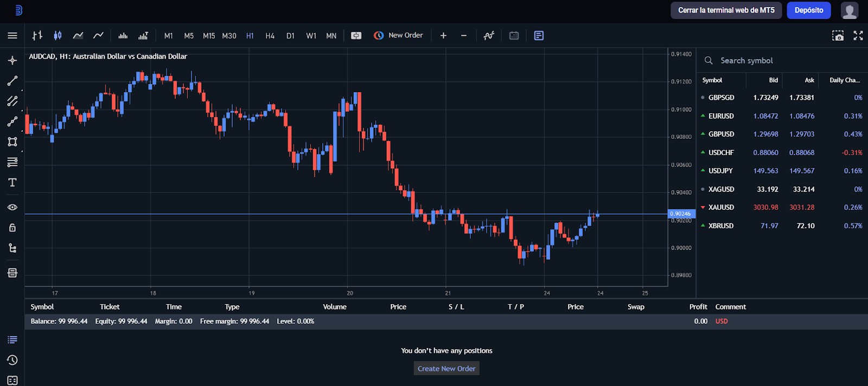
Task: Select the Text annotation tool
Action: point(12,183)
